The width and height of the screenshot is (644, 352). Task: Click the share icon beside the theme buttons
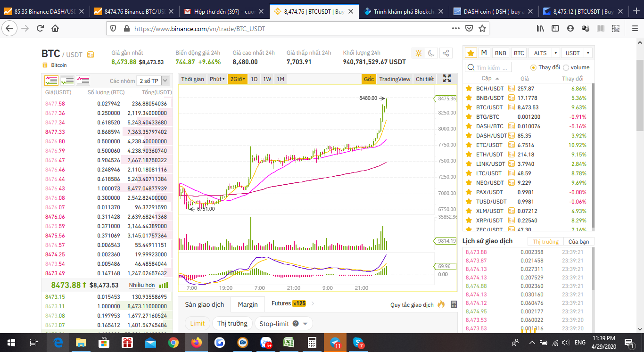coord(446,53)
